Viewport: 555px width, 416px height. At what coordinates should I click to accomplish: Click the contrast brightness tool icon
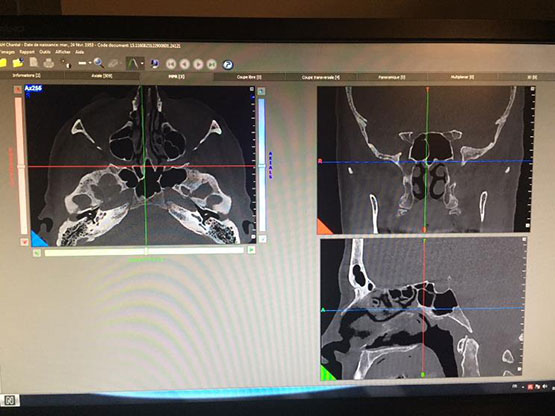pos(66,63)
